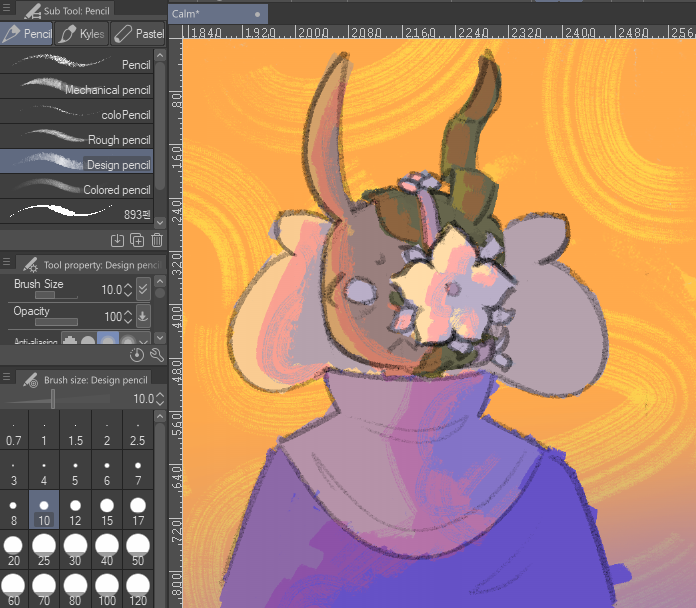
Task: Set brush size preset 1
Action: pyautogui.click(x=44, y=430)
